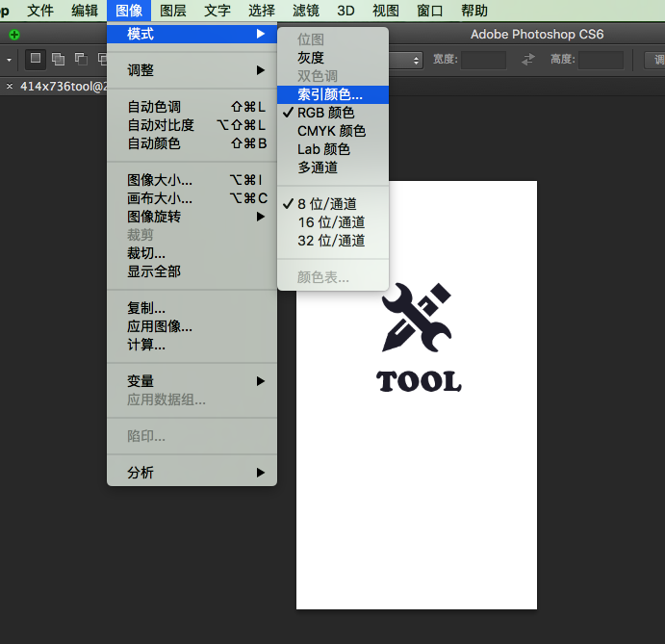The height and width of the screenshot is (644, 665).
Task: Select checked RGB 颜色 mode
Action: 326,113
